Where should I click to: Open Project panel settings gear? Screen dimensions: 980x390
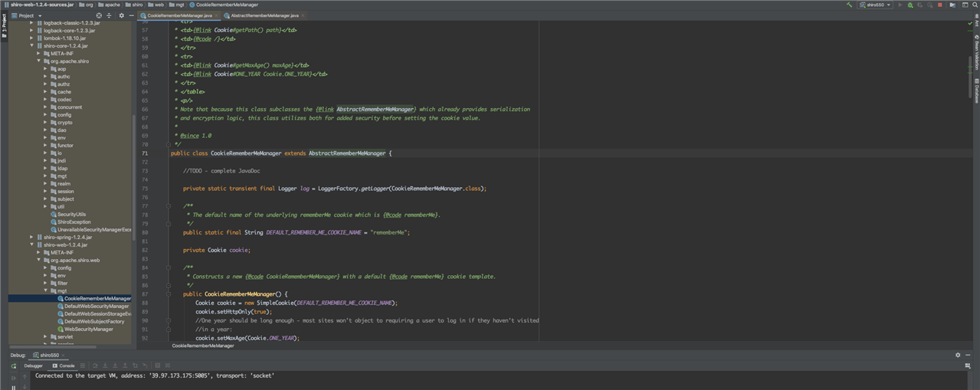(x=121, y=15)
